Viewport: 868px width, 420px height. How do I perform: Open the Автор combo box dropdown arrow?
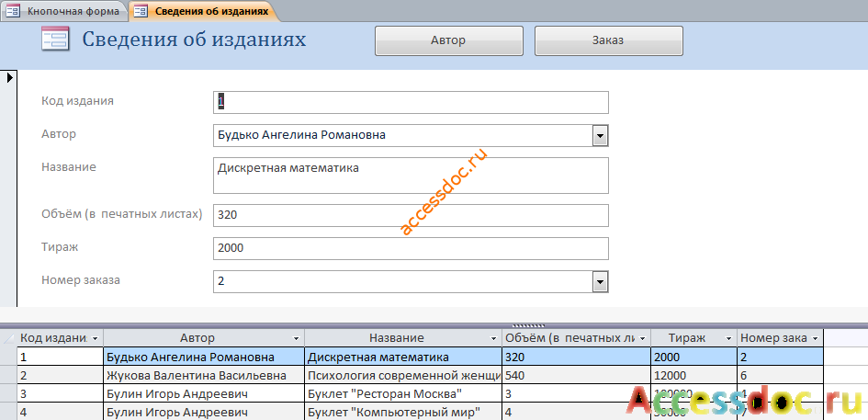click(600, 136)
